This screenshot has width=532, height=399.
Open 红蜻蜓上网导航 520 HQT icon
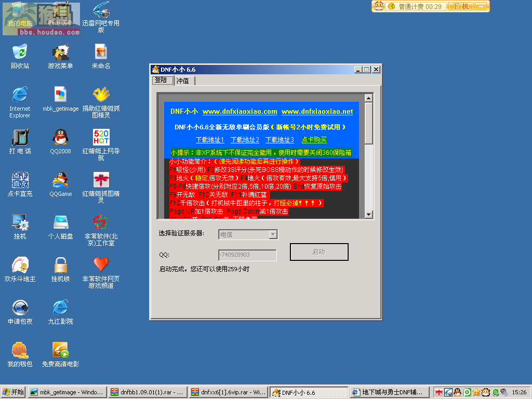(x=101, y=144)
